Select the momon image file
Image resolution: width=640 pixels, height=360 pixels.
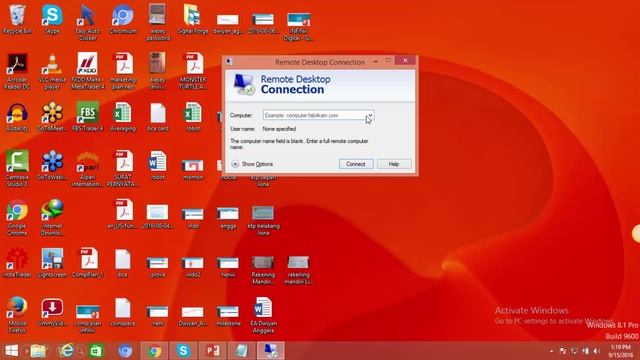click(x=193, y=169)
